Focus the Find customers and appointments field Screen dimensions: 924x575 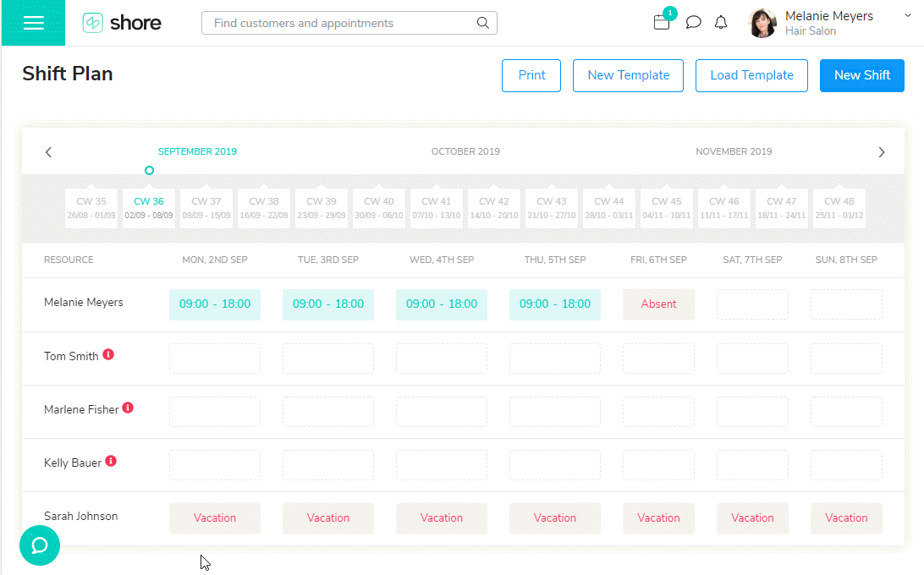tap(338, 23)
